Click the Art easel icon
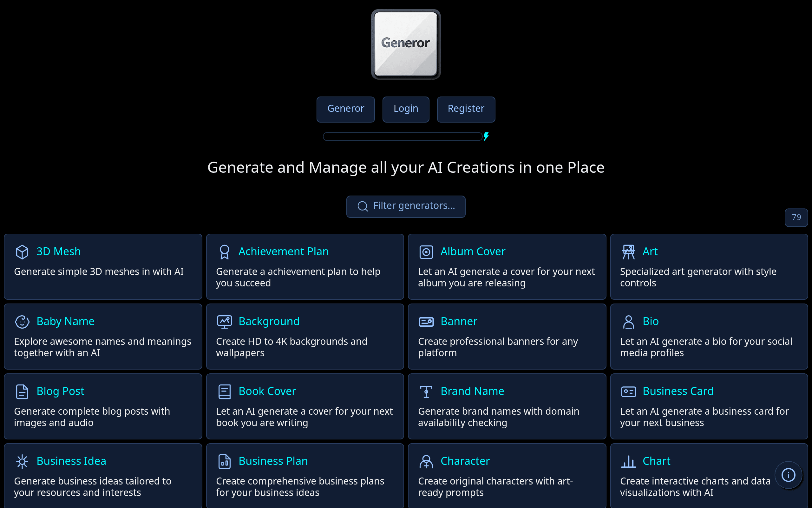The width and height of the screenshot is (812, 508). (x=628, y=252)
